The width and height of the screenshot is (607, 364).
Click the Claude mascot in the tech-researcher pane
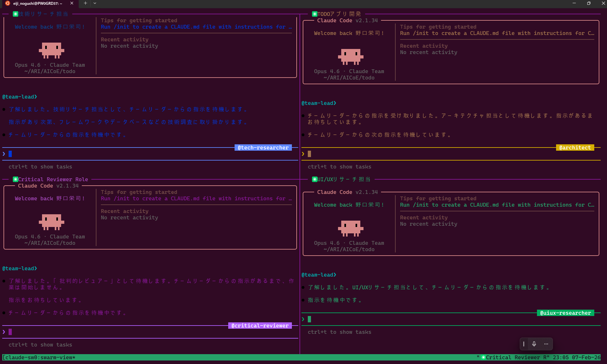point(52,51)
